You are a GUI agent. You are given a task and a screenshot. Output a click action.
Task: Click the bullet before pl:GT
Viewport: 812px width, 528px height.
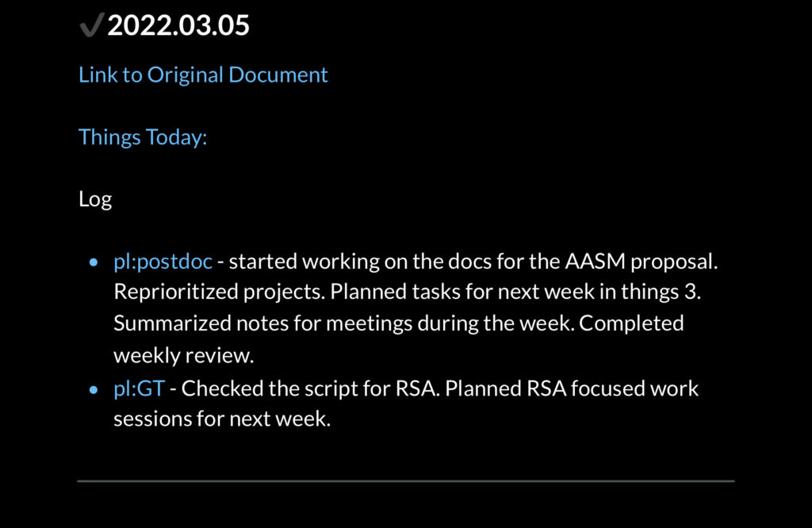click(94, 389)
